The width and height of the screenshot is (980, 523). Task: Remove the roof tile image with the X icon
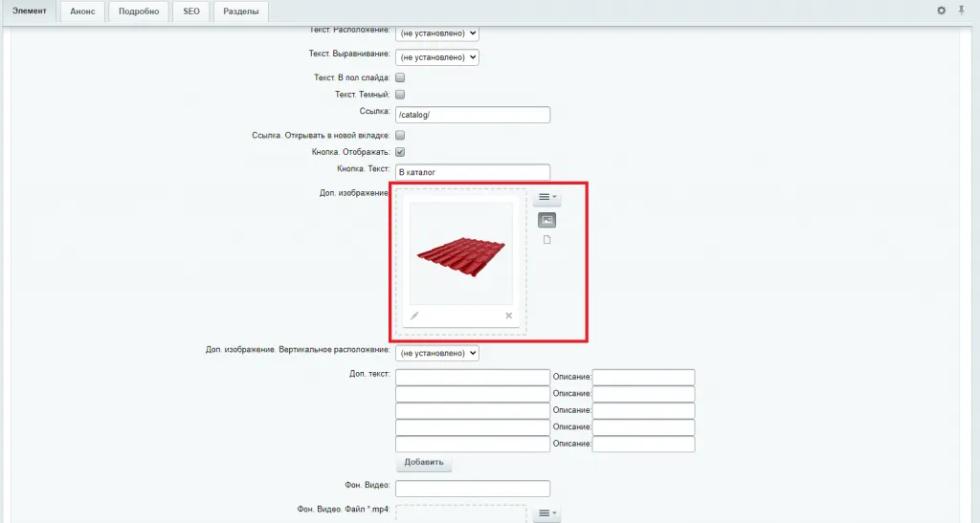coord(508,316)
